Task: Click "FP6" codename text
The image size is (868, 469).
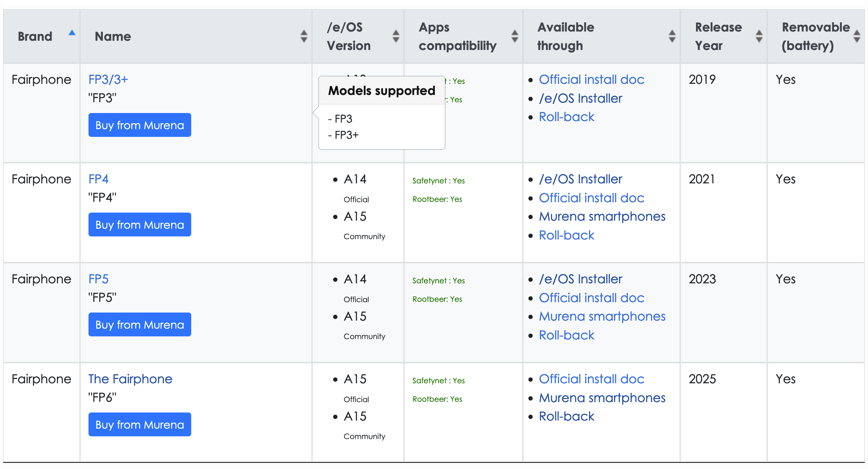Action: point(102,397)
